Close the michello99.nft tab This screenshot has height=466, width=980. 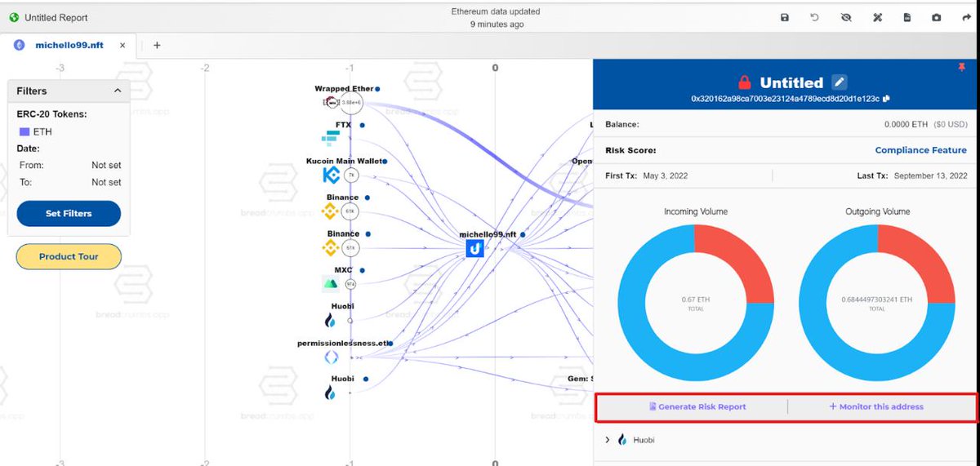123,46
